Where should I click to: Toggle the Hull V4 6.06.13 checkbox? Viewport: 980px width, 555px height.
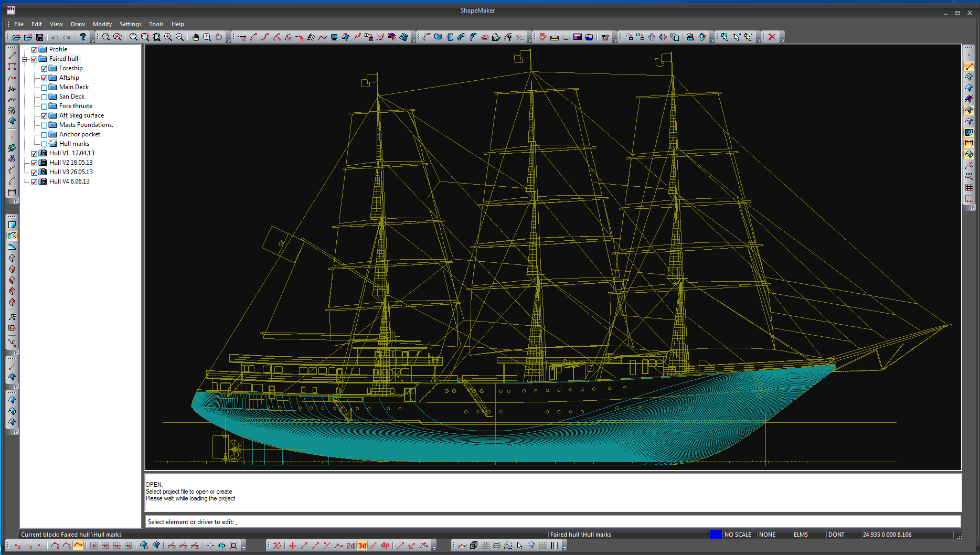click(34, 182)
